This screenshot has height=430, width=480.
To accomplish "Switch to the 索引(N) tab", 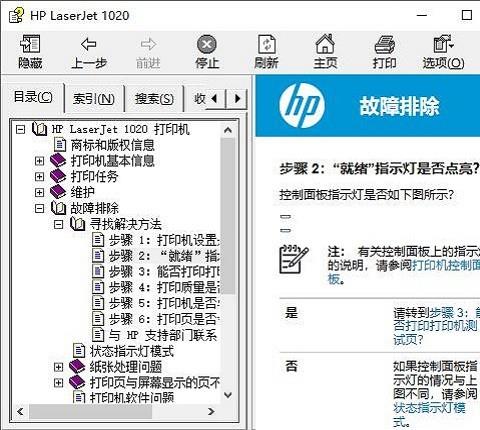I will (x=94, y=99).
